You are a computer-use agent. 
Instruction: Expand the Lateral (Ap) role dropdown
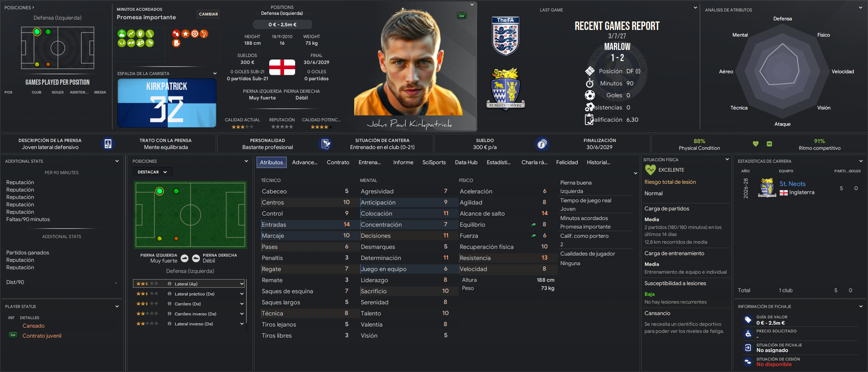pos(242,284)
